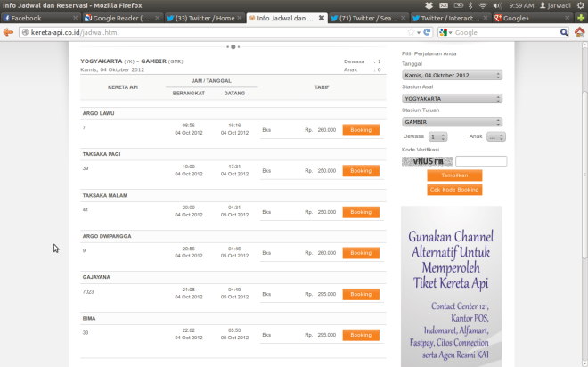The width and height of the screenshot is (588, 367).
Task: Open the 9:59 AM clock menu
Action: pyautogui.click(x=521, y=5)
